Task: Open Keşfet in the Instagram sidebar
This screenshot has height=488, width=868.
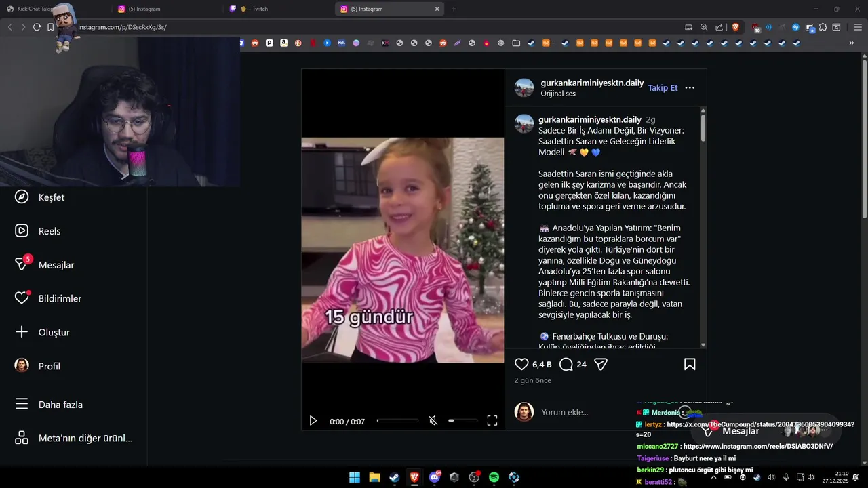Action: (41, 197)
